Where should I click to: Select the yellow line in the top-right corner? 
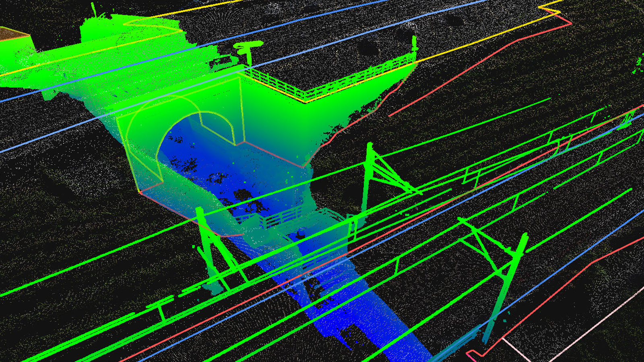click(551, 6)
